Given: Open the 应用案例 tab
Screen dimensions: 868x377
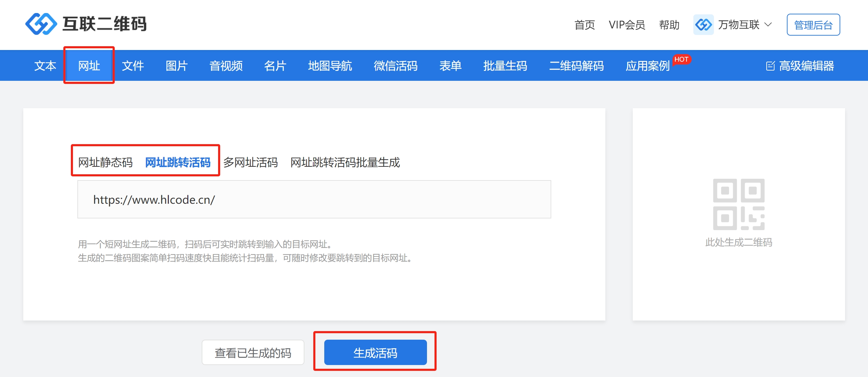Looking at the screenshot, I should click(648, 66).
